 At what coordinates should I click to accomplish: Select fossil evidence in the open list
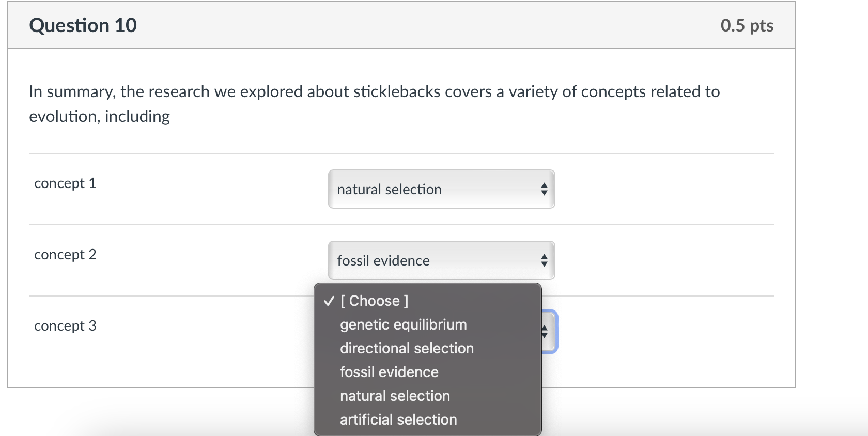(x=389, y=372)
